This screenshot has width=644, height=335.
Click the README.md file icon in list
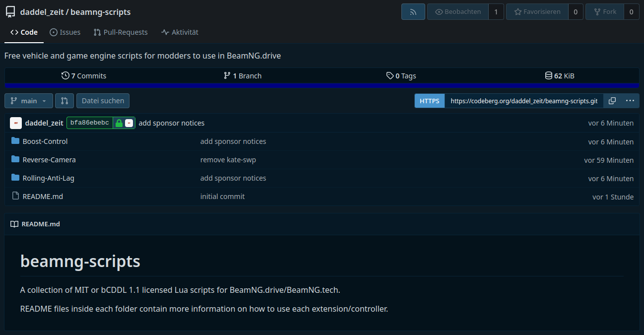point(15,196)
